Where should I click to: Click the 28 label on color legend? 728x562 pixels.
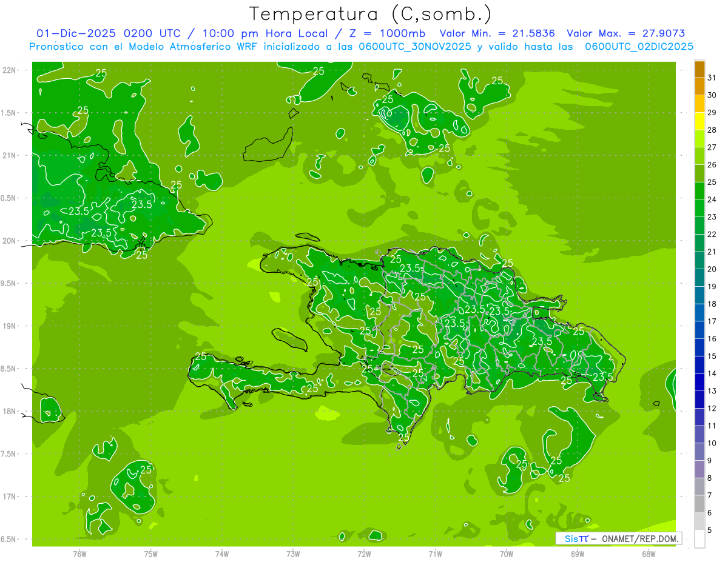(712, 130)
